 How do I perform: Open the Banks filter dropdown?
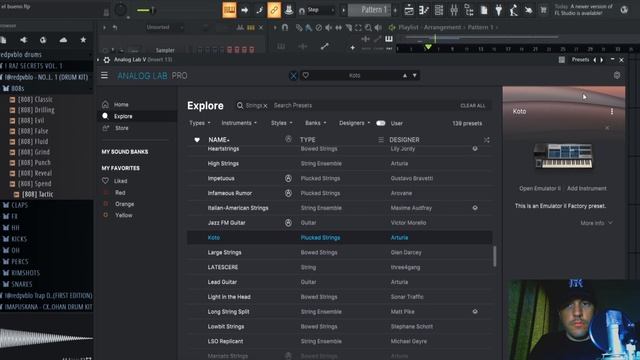(x=316, y=123)
